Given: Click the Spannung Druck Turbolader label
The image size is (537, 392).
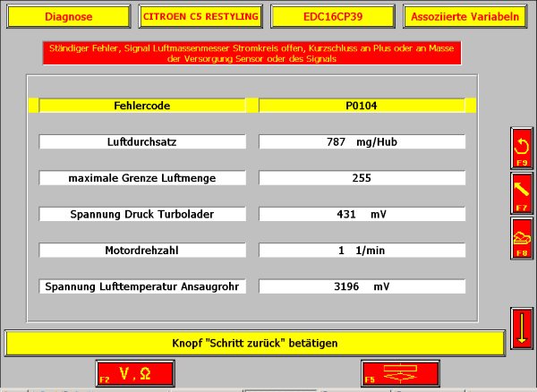Looking at the screenshot, I should tap(142, 214).
